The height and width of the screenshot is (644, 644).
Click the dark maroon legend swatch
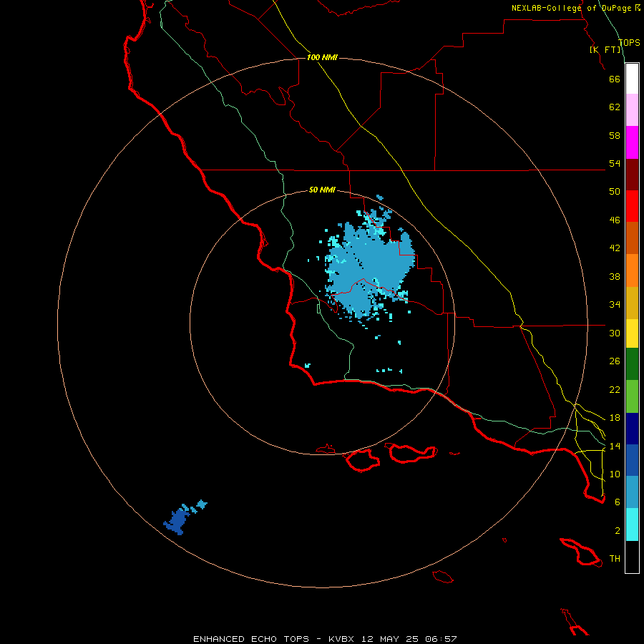tap(632, 175)
